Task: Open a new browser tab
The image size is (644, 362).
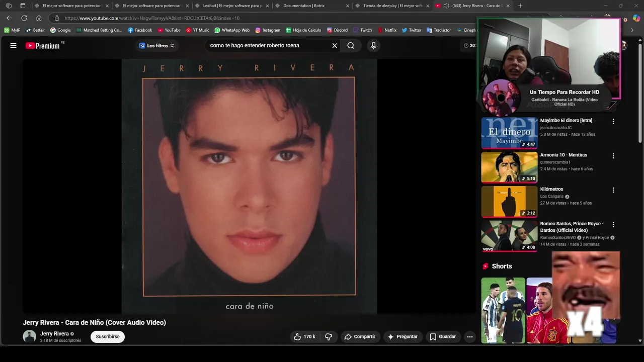Action: pos(520,6)
